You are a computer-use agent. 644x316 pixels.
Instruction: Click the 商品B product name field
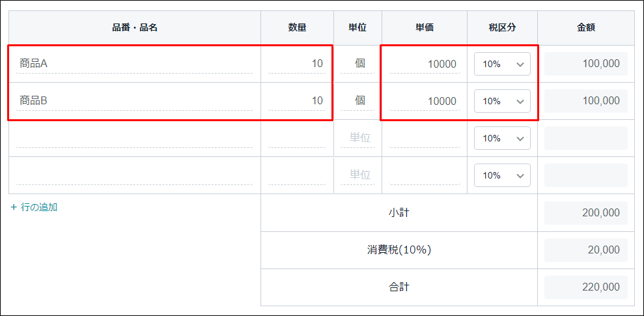pyautogui.click(x=134, y=101)
